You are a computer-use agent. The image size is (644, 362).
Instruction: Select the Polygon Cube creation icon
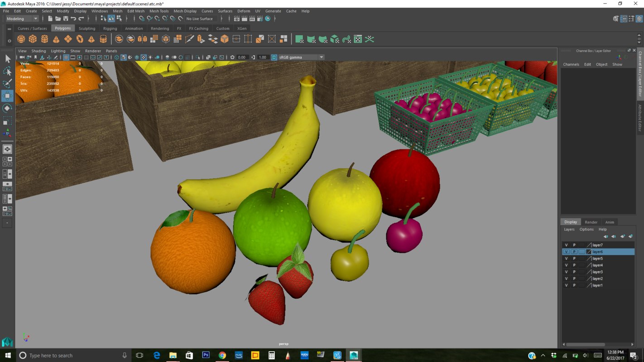click(x=32, y=39)
